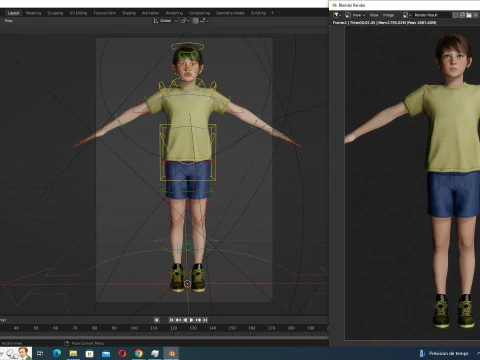Select the root control at character's feet
The image size is (480, 360).
(187, 284)
